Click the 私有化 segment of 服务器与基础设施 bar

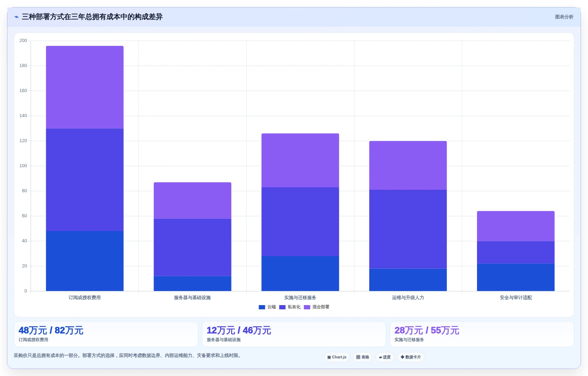[x=192, y=247]
